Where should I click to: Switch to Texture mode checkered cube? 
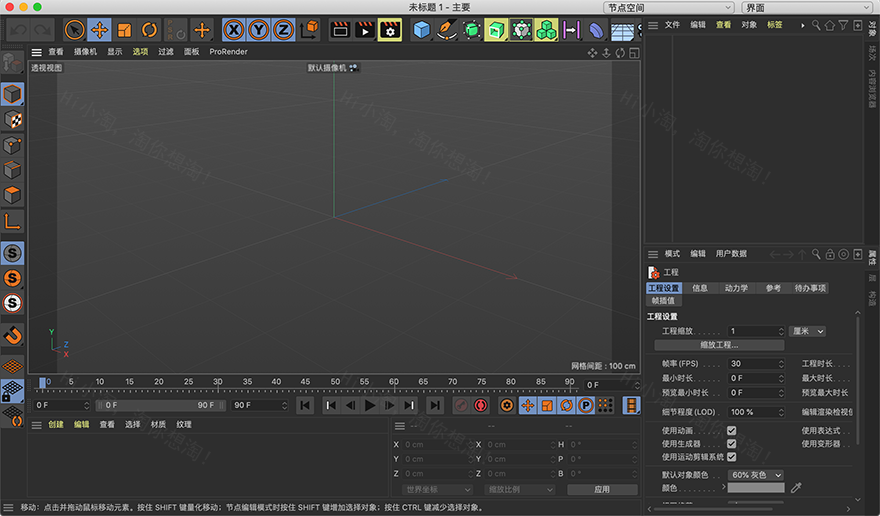(12, 120)
